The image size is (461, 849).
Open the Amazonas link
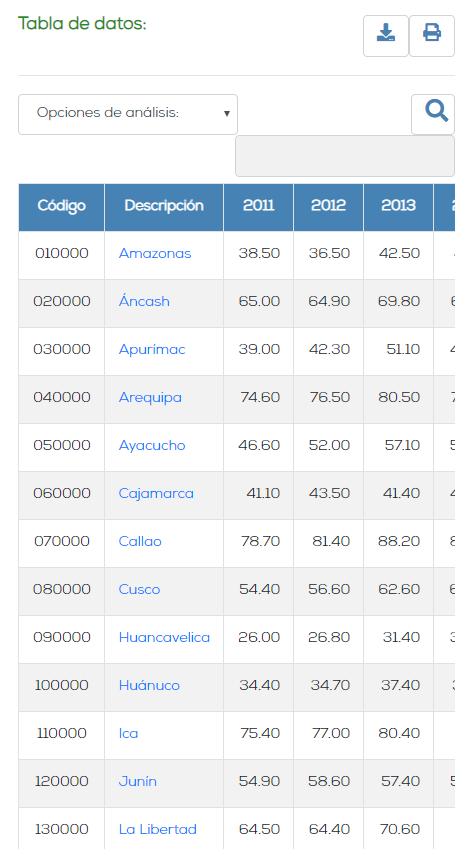155,253
